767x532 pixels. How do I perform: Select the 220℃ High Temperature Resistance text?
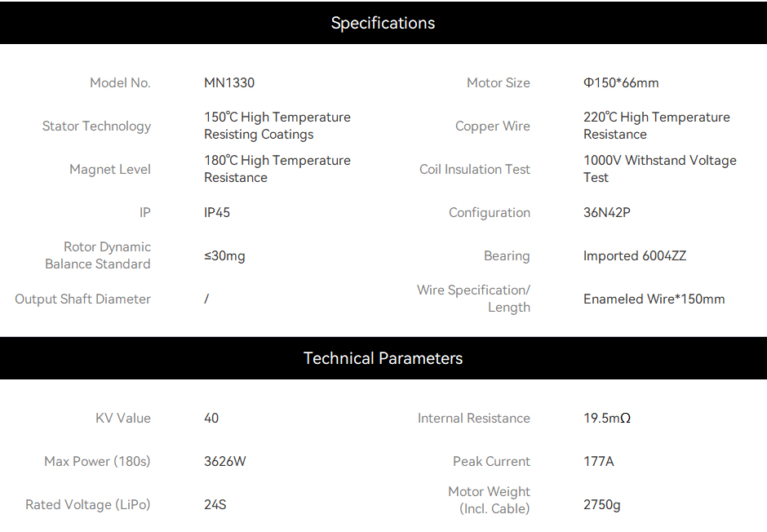click(657, 126)
